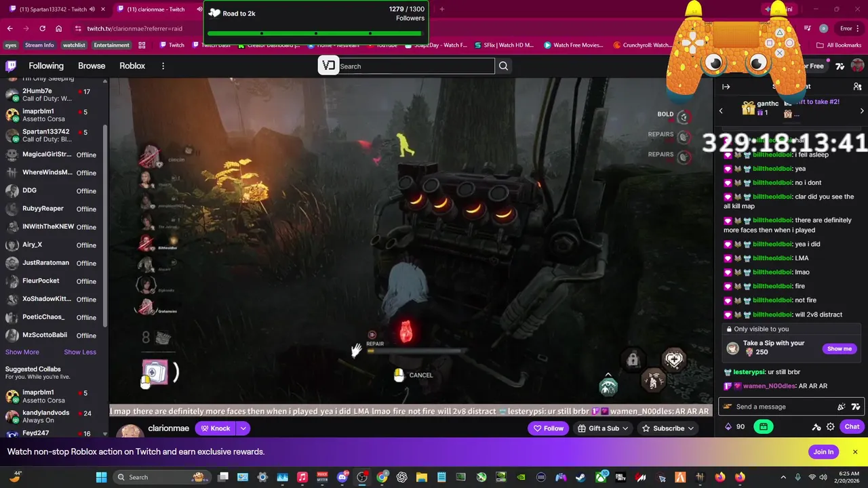Open moderator tools sword icon
The image size is (868, 488).
point(816,427)
